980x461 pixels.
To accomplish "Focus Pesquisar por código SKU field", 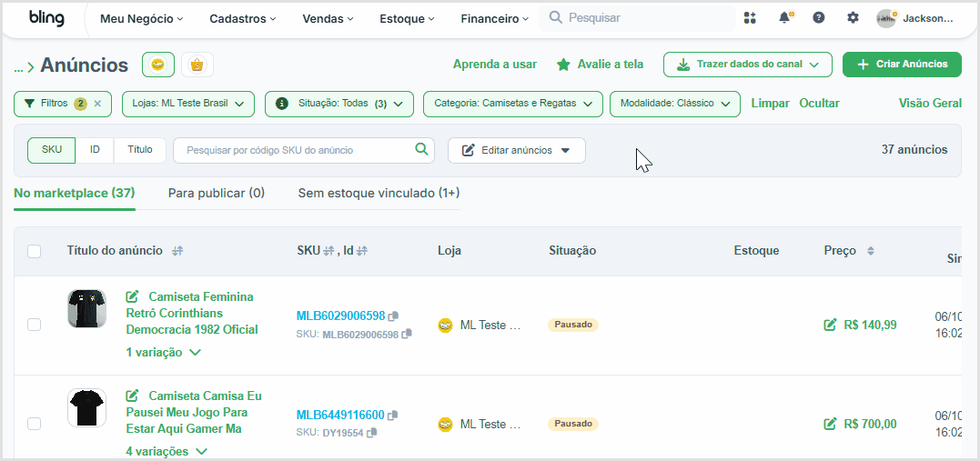I will click(x=303, y=150).
